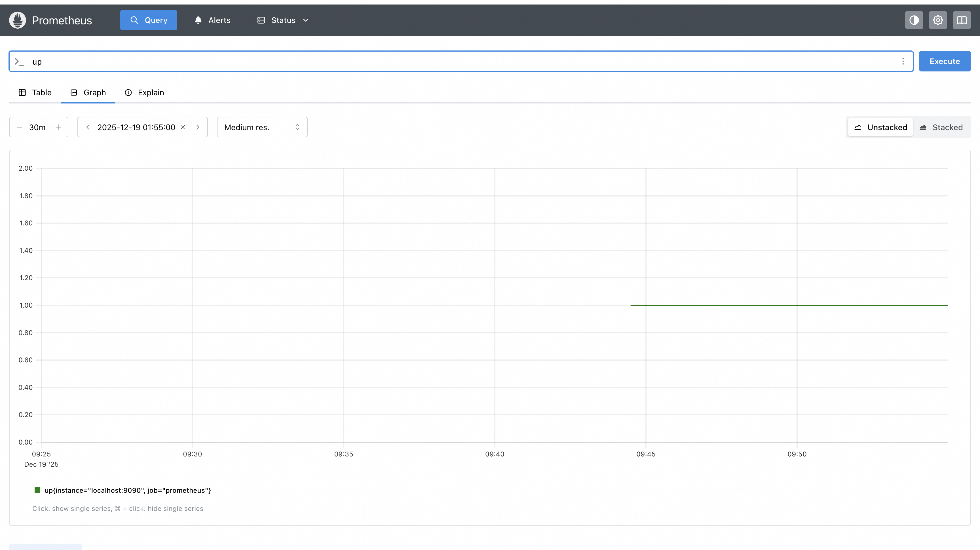Viewport: 980px width, 550px height.
Task: Open the Medium res. resolution dropdown
Action: click(262, 127)
